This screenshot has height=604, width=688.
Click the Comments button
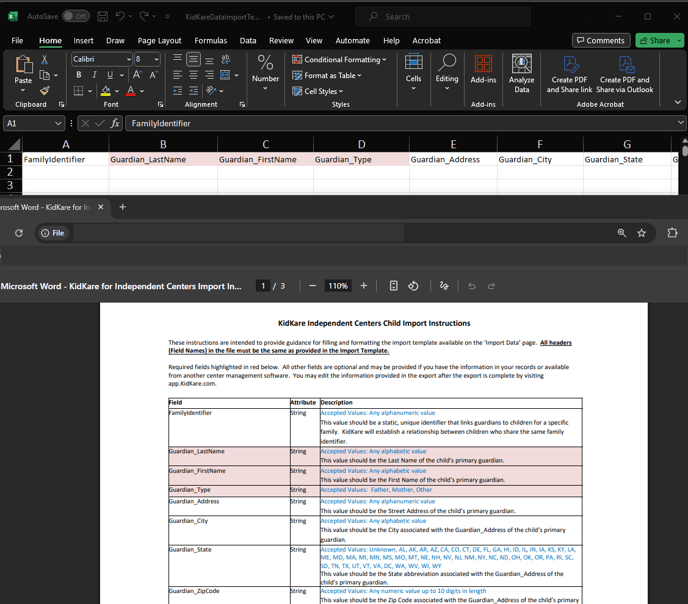[601, 40]
